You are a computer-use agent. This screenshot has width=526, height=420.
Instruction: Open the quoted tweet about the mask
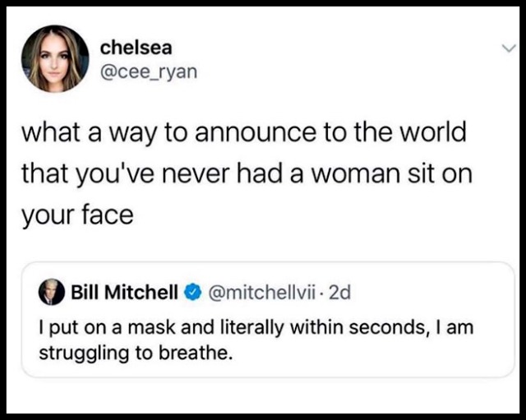[268, 320]
